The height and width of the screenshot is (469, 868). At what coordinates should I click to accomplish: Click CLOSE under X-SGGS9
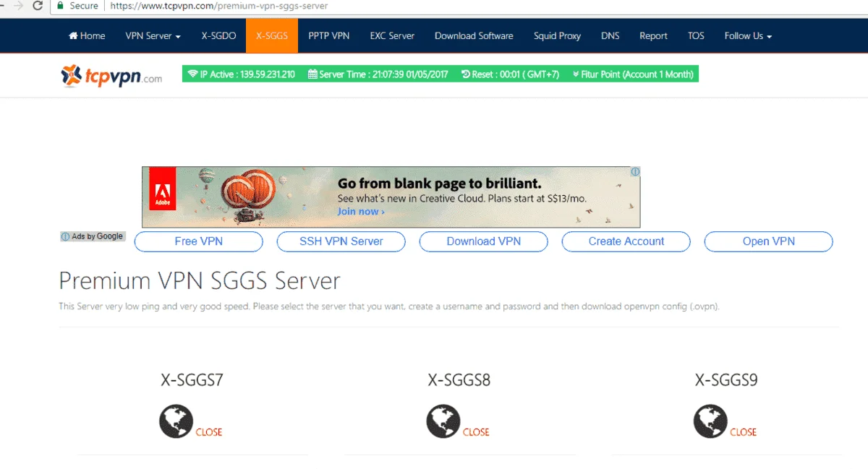743,432
